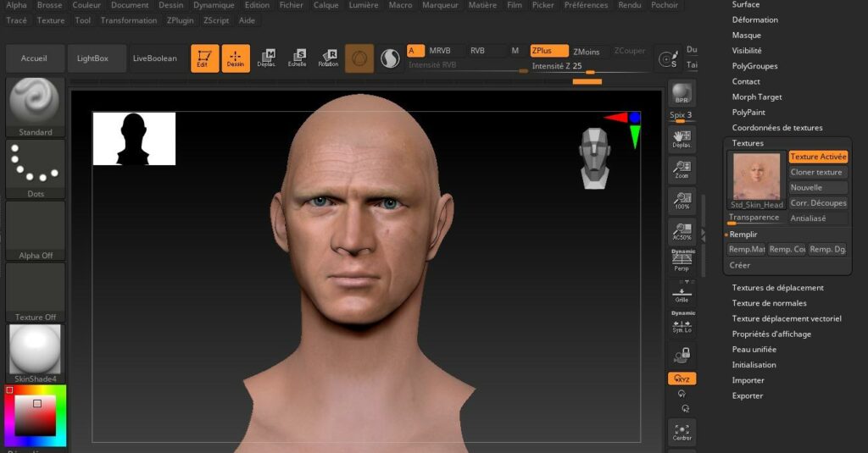Toggle ZMoins sculpt mode
Image resolution: width=868 pixels, height=453 pixels.
[586, 52]
